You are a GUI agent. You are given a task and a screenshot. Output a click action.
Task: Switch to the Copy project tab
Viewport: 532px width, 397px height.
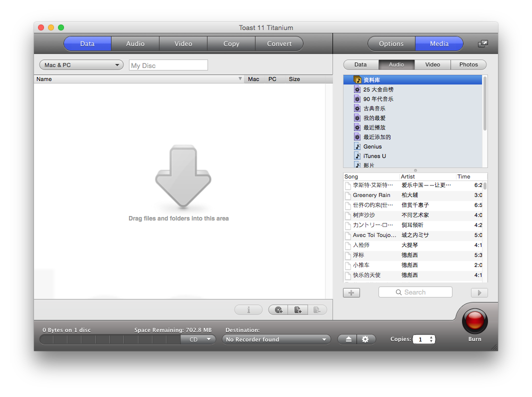point(231,44)
